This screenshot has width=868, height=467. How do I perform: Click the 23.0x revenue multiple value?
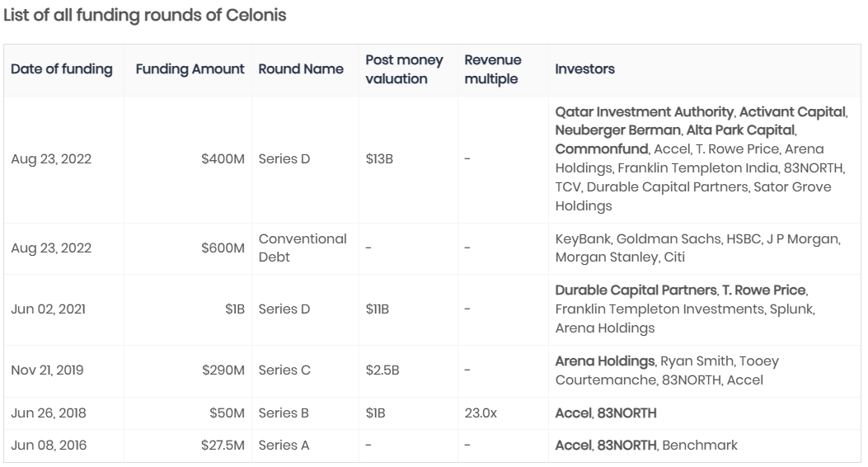pos(481,413)
